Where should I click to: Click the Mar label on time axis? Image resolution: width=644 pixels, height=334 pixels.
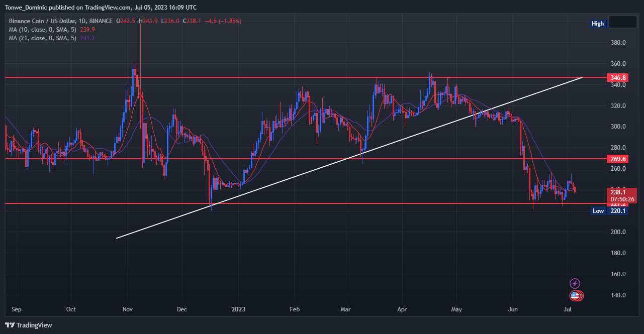(345, 309)
